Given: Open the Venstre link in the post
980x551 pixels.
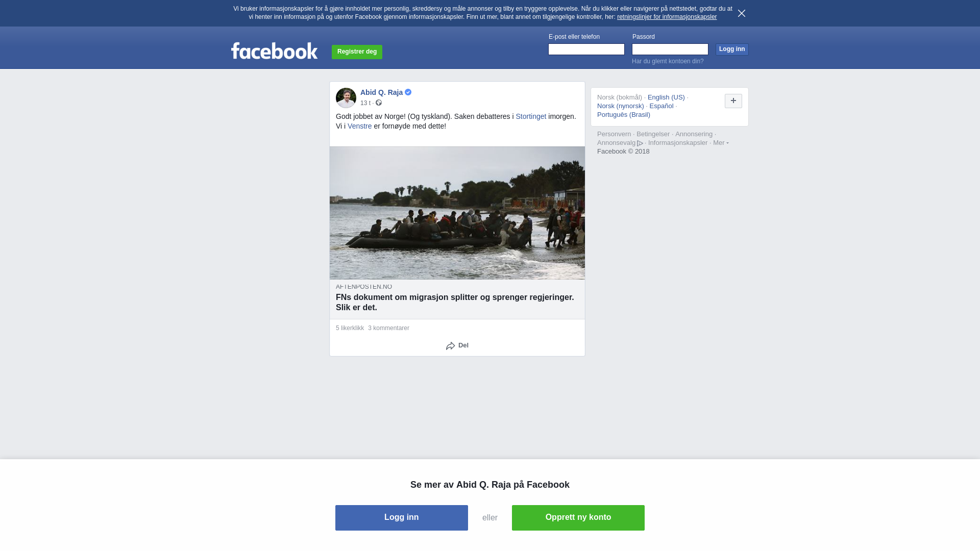Looking at the screenshot, I should pos(360,126).
